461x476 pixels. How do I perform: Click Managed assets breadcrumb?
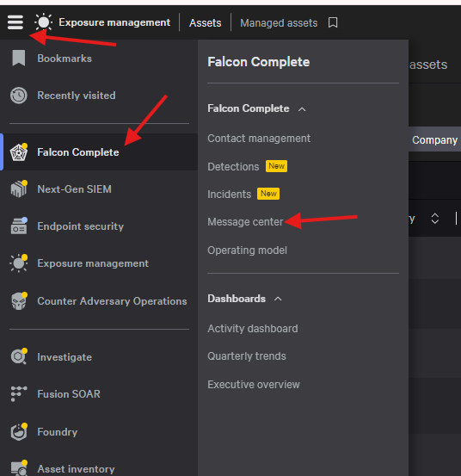(x=279, y=22)
